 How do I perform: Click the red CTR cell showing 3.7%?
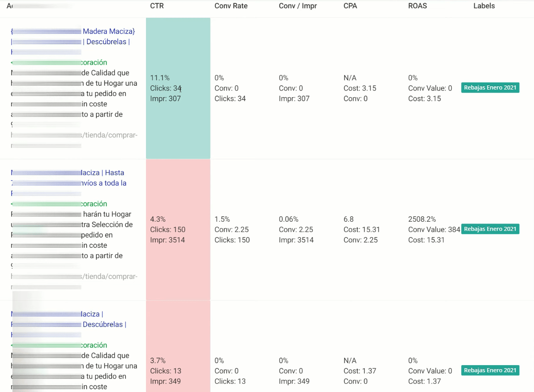tap(178, 346)
